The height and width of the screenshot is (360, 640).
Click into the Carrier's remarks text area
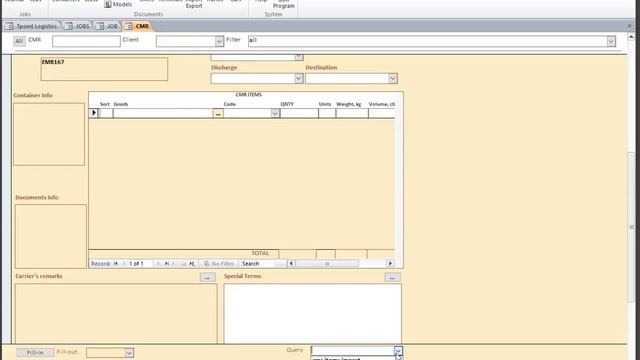116,313
